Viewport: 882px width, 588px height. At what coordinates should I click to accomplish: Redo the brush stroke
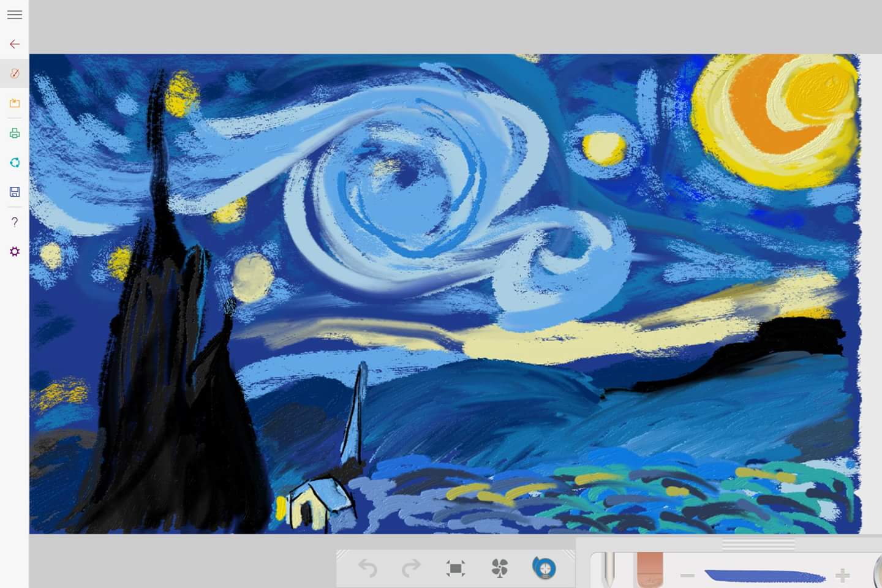pyautogui.click(x=412, y=568)
